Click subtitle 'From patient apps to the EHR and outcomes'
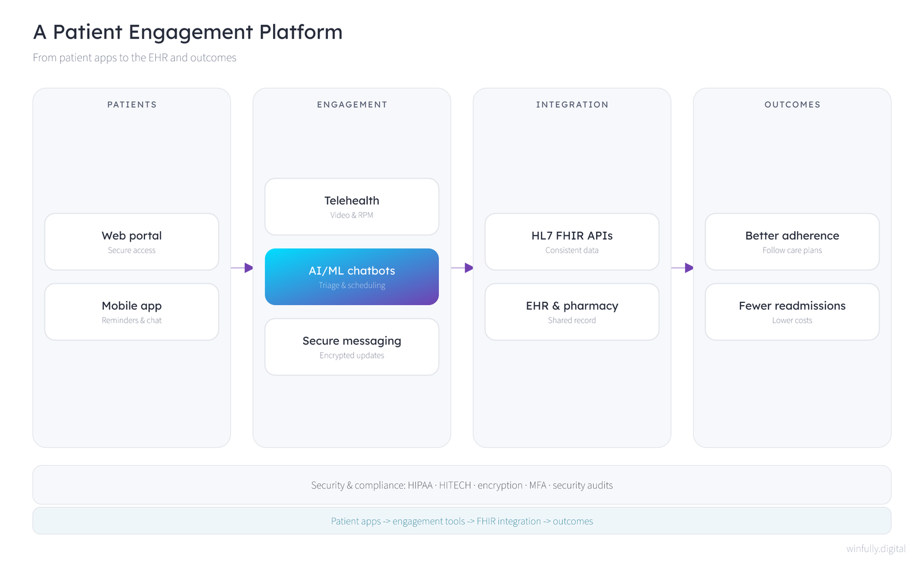The image size is (924, 567). (x=135, y=57)
